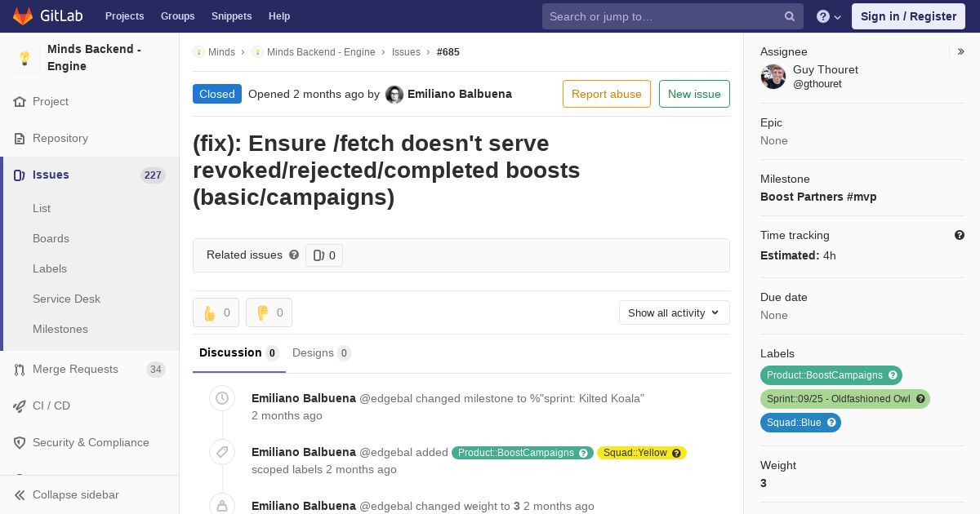Click the thumbs up reaction
The height and width of the screenshot is (514, 980).
216,312
